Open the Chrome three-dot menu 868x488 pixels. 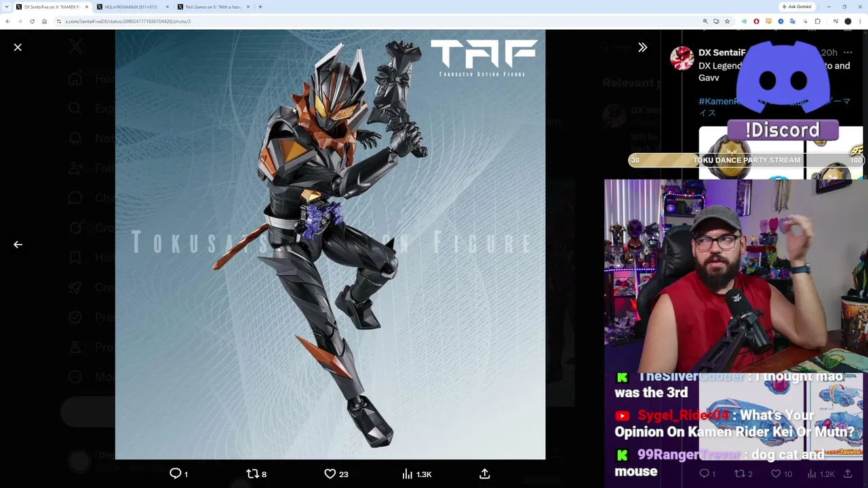[861, 21]
